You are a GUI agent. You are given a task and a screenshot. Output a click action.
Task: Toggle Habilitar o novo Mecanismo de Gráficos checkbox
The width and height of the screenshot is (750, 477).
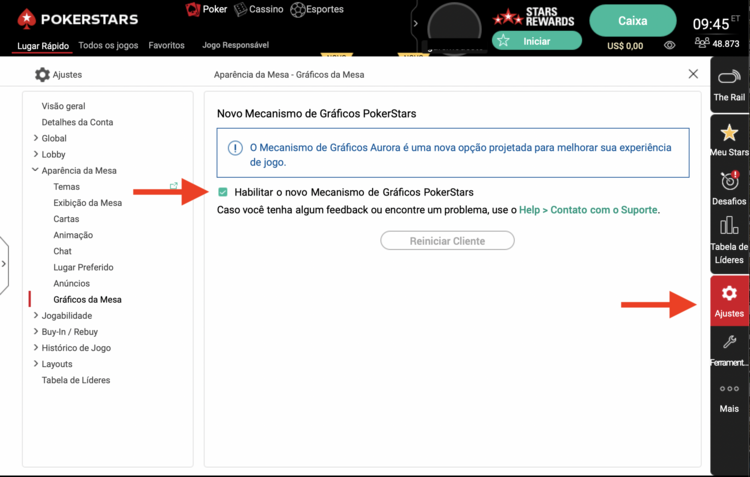[222, 192]
